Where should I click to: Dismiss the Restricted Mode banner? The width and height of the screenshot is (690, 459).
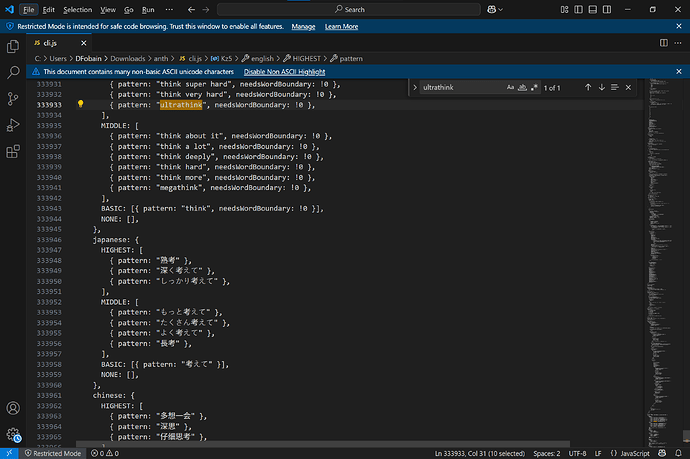679,26
